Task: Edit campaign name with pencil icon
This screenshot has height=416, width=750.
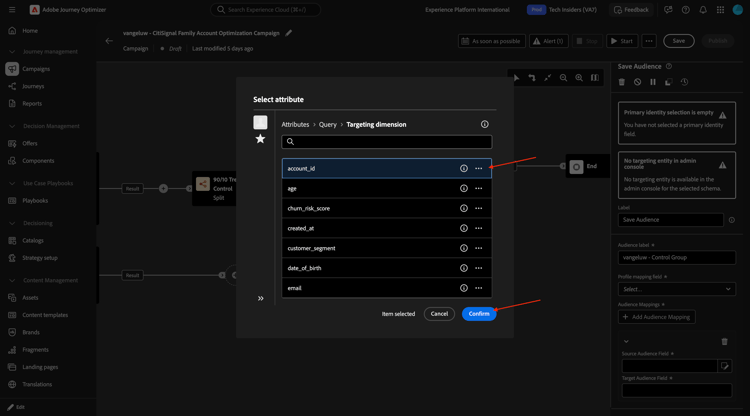Action: (288, 33)
